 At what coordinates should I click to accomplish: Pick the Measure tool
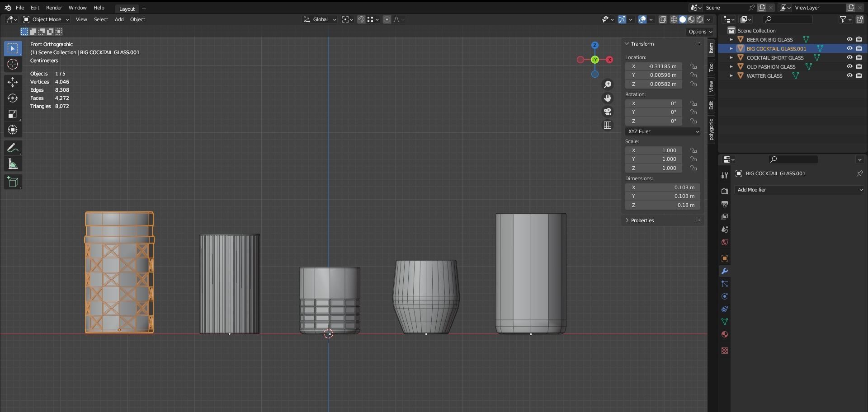(x=13, y=164)
